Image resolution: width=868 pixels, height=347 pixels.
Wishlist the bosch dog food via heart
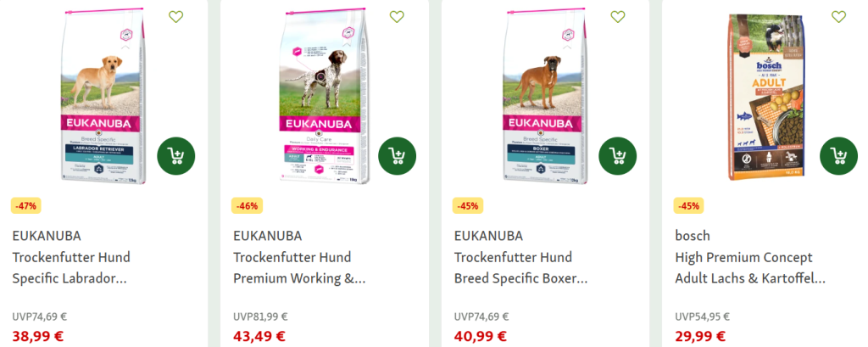[838, 17]
